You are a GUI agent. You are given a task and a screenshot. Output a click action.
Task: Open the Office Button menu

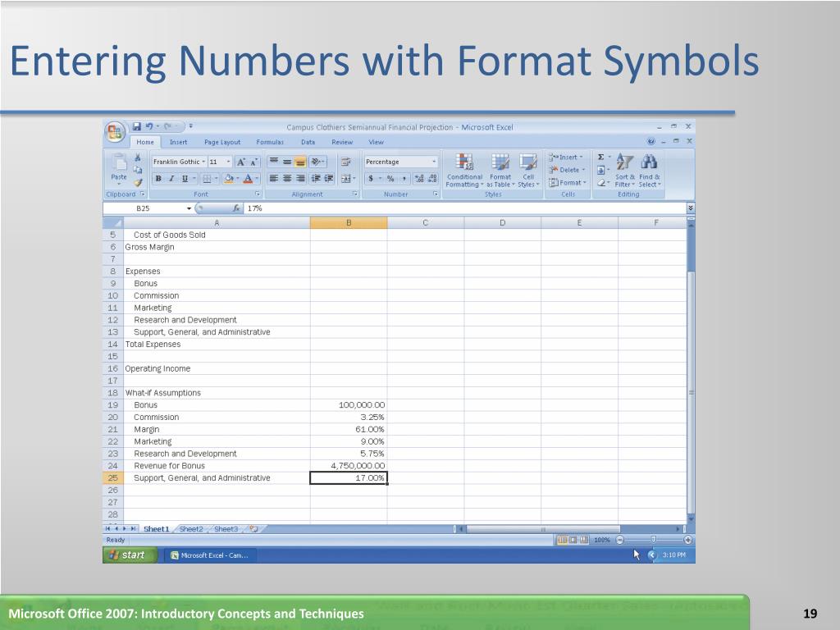[x=115, y=132]
